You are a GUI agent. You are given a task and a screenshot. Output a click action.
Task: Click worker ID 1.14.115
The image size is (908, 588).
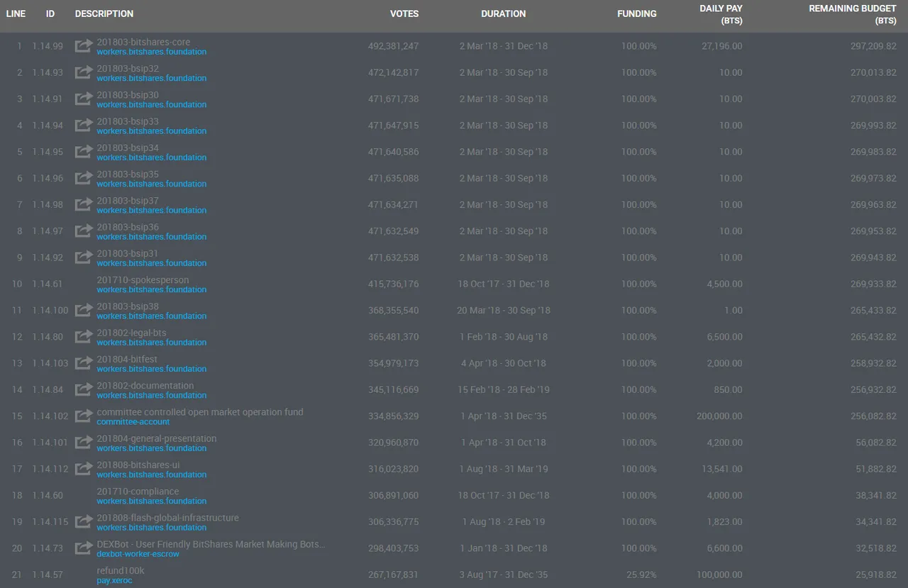pyautogui.click(x=50, y=521)
